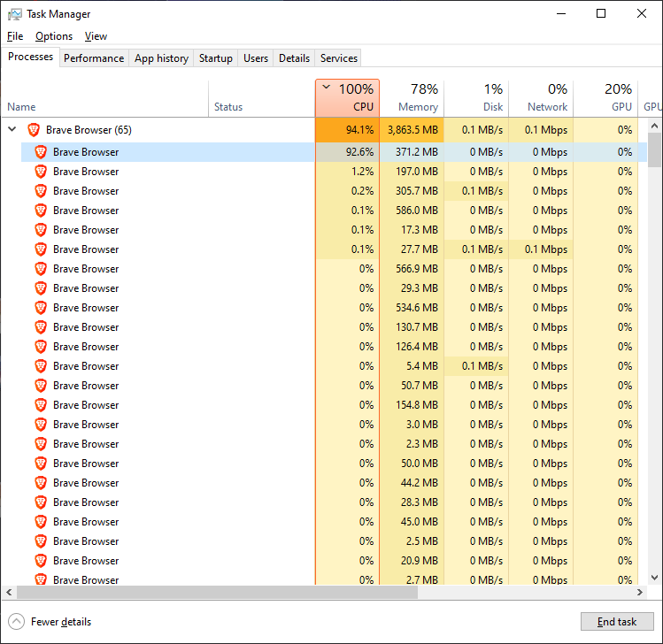The image size is (663, 644).
Task: Switch to the Users tab
Action: click(256, 58)
